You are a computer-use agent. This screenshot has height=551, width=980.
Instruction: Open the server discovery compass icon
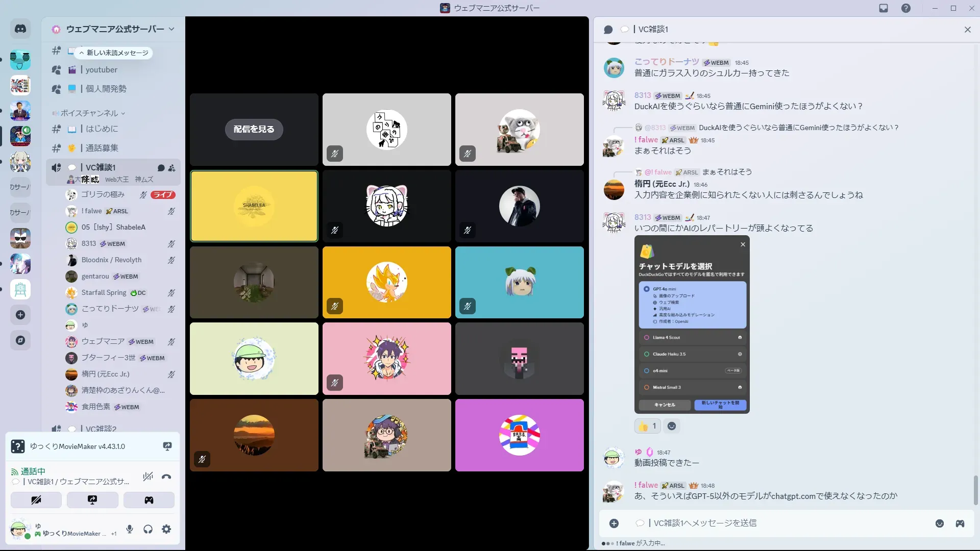pyautogui.click(x=20, y=340)
